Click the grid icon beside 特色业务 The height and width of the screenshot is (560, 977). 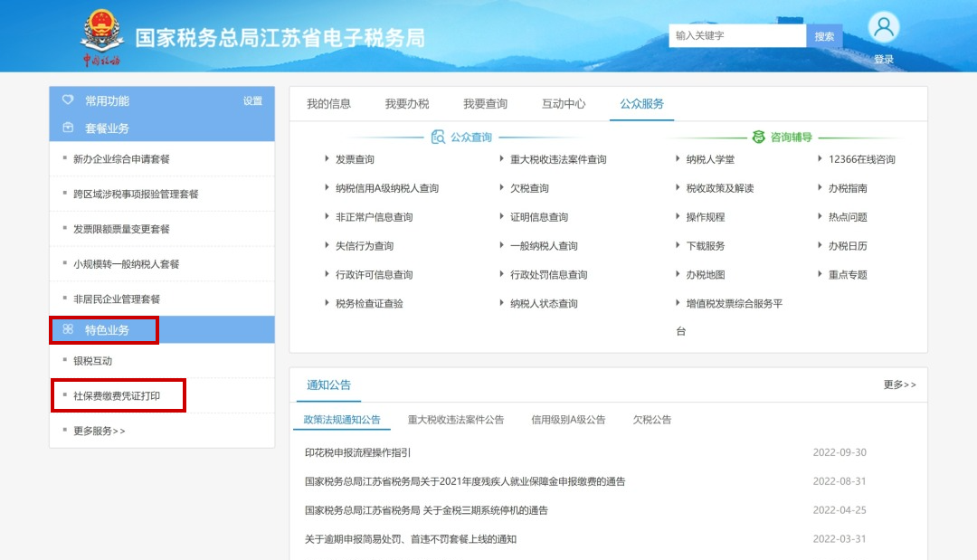tap(68, 329)
